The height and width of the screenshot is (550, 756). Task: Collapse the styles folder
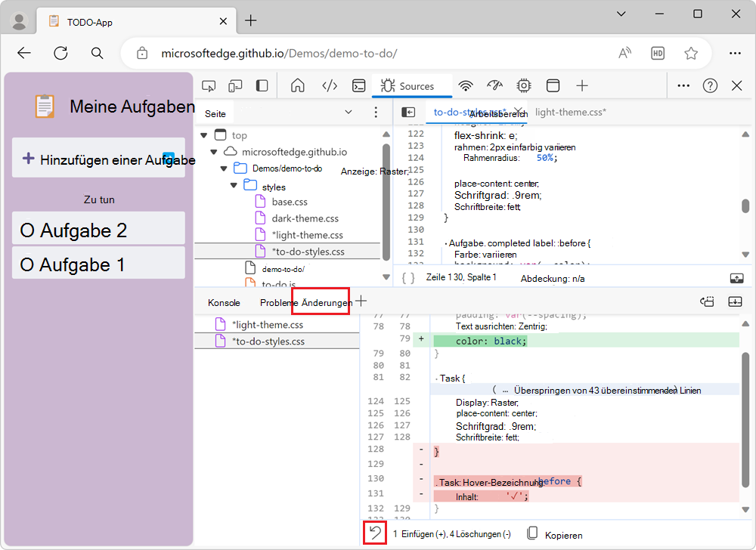click(234, 185)
